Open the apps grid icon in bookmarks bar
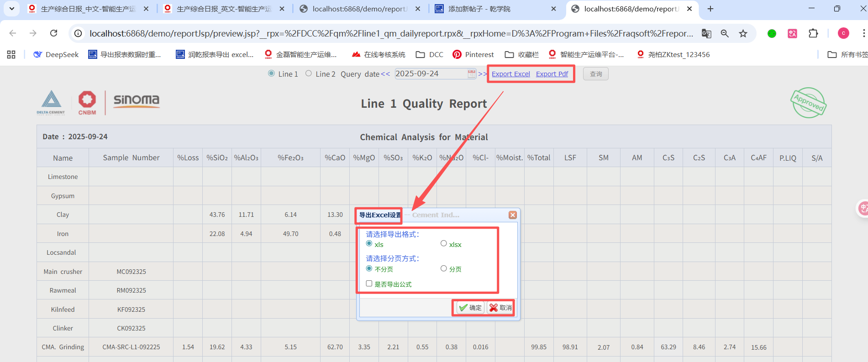Screen dimensions: 868x362 (11, 55)
